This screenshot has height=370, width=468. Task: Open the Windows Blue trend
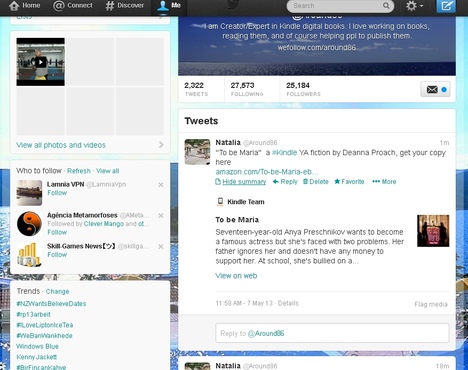click(x=37, y=346)
